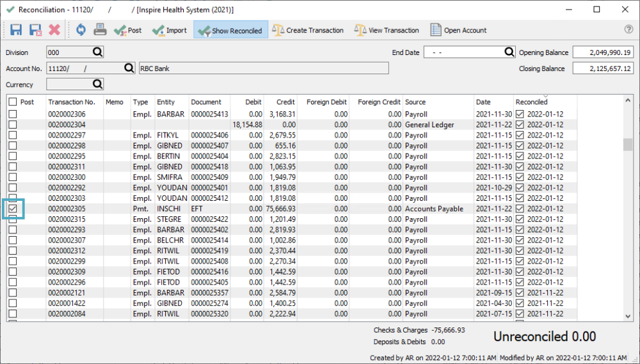
Task: Click the red Delete X icon
Action: point(54,30)
